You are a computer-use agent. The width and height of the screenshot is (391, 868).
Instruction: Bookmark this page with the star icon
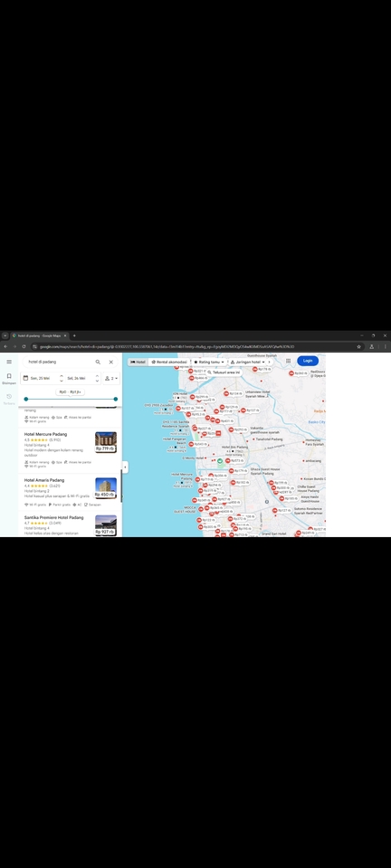point(359,346)
